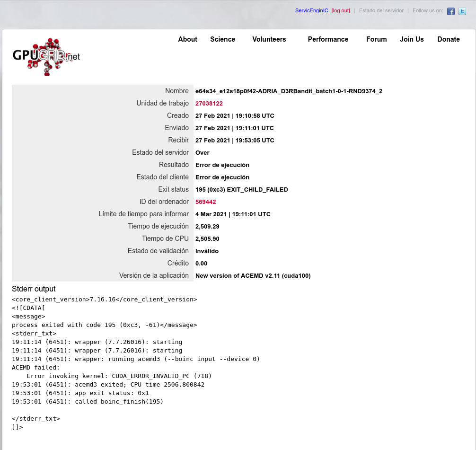Image resolution: width=476 pixels, height=450 pixels.
Task: Click the Stderr output heading
Action: pos(34,289)
